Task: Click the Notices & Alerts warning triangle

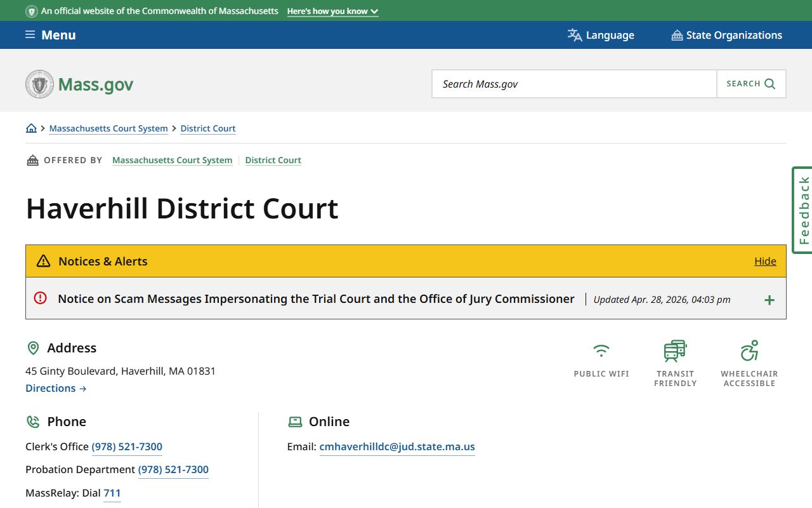Action: (x=43, y=261)
